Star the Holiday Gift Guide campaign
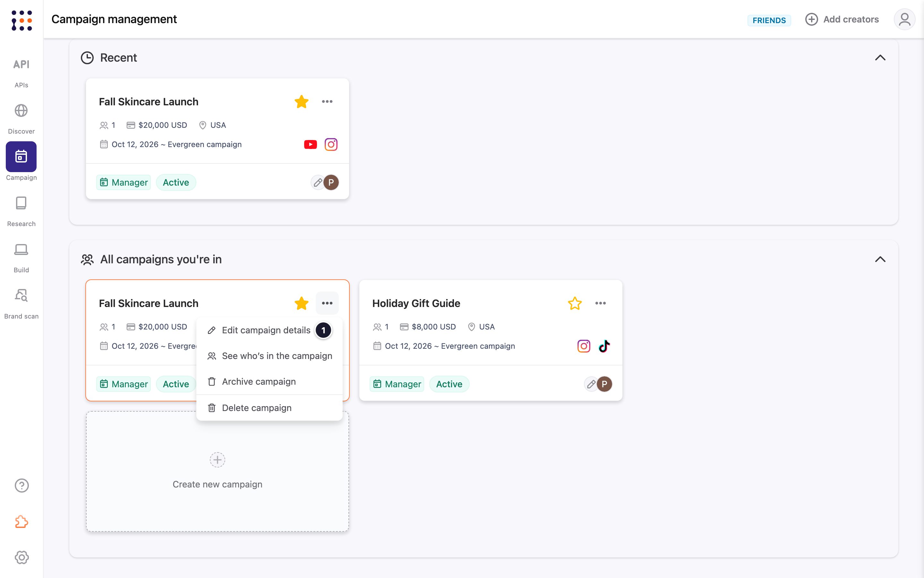Screen dimensions: 924x578 (575, 303)
